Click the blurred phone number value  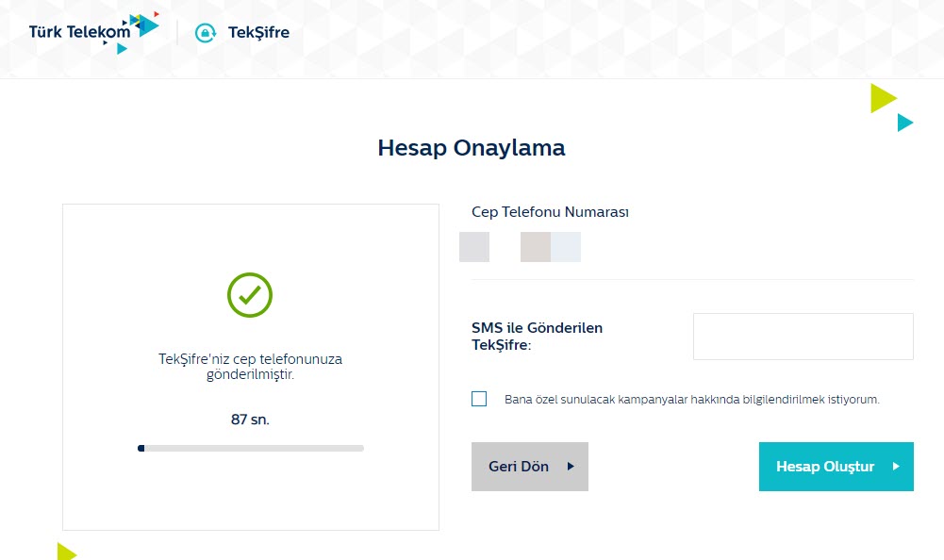pos(520,247)
